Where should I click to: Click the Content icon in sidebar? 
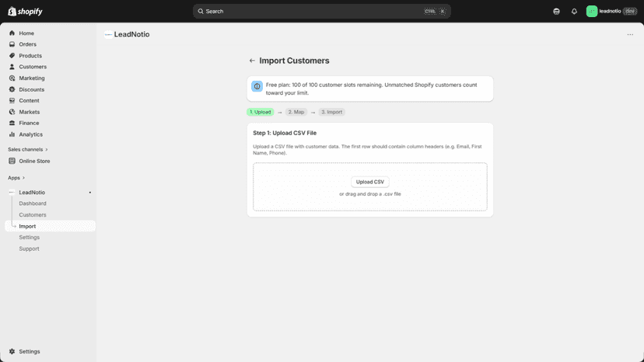tap(12, 100)
